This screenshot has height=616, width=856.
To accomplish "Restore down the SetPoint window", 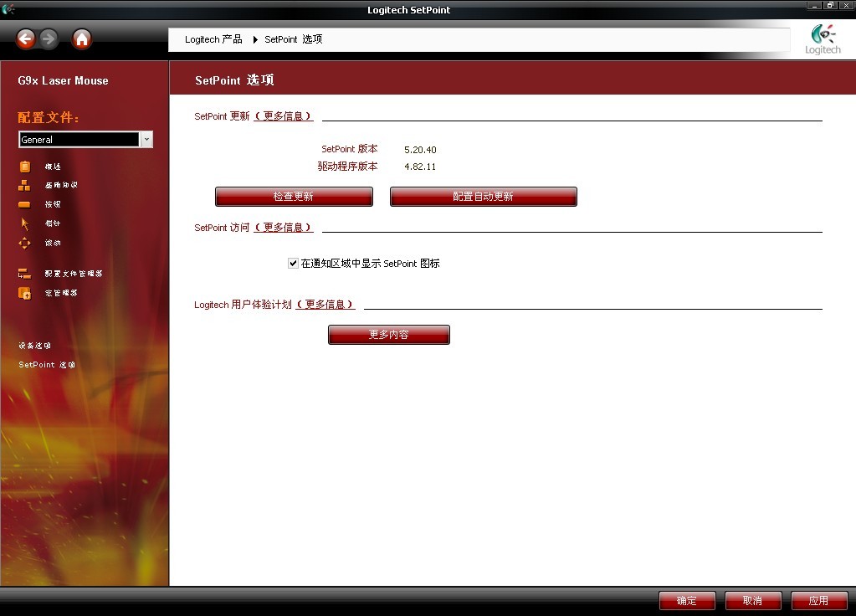I will (x=830, y=5).
